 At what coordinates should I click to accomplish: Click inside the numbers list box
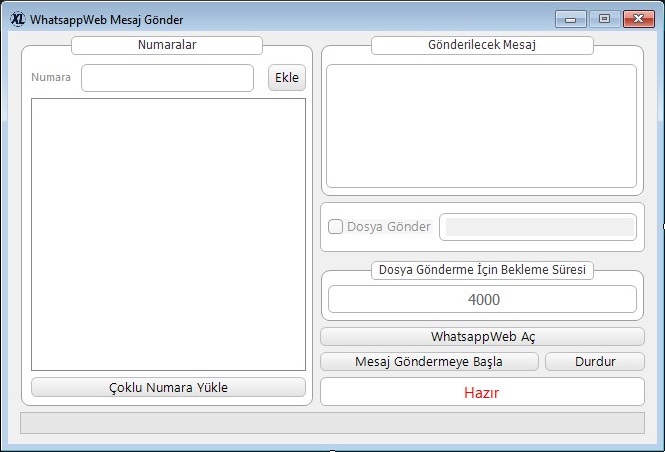click(168, 234)
